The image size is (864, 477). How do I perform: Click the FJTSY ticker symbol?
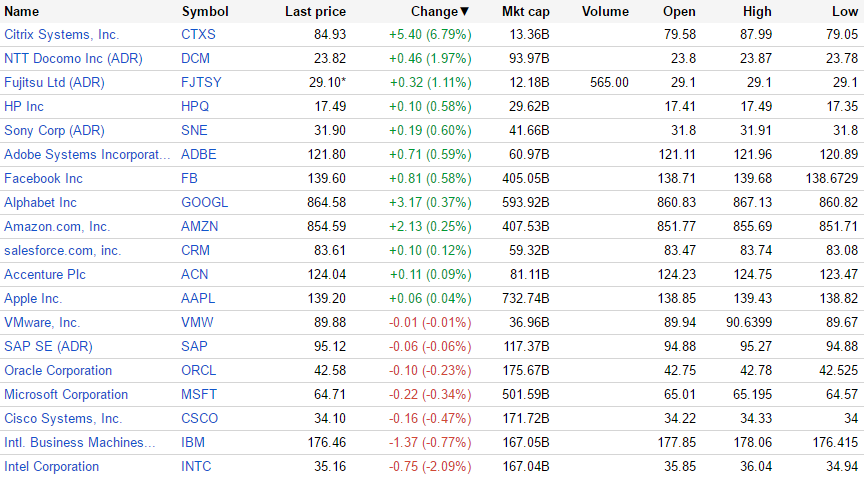(203, 83)
